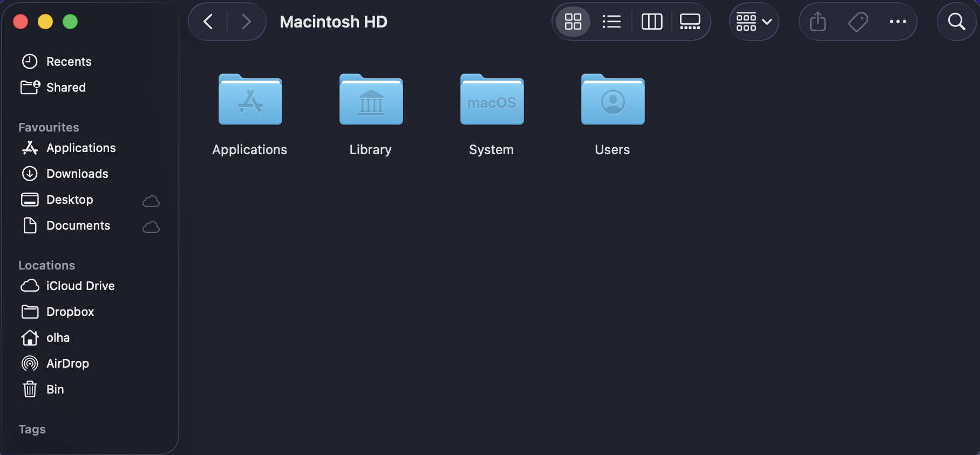Open the more actions ellipsis menu
This screenshot has height=455, width=980.
pos(898,22)
